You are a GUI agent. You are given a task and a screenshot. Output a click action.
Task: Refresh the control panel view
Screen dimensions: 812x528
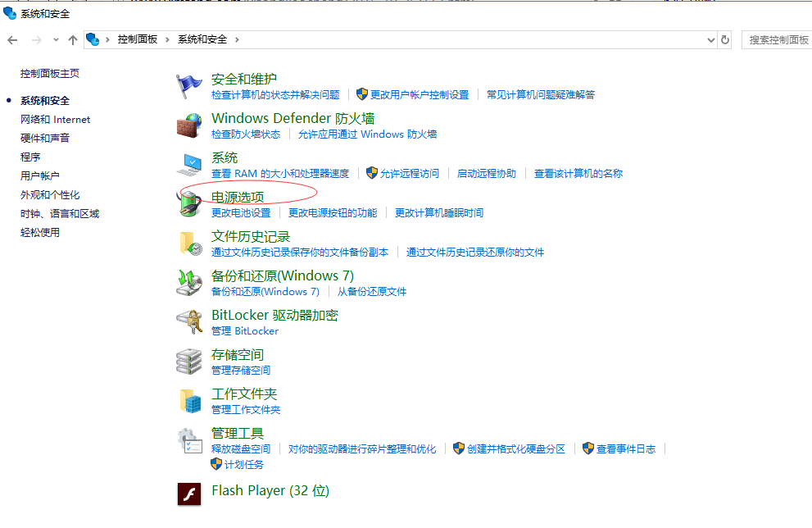(x=725, y=40)
